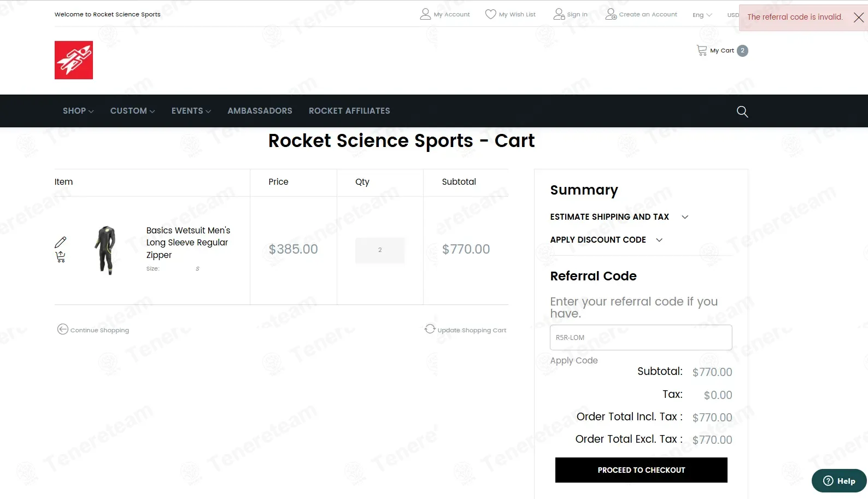Click the My Cart link text
Screen dimensions: 868x499
pos(722,51)
